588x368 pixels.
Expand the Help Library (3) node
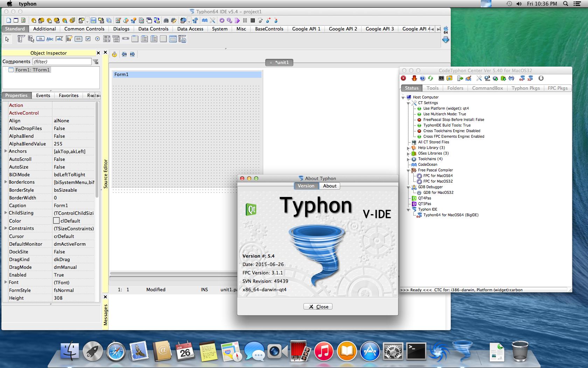point(408,148)
